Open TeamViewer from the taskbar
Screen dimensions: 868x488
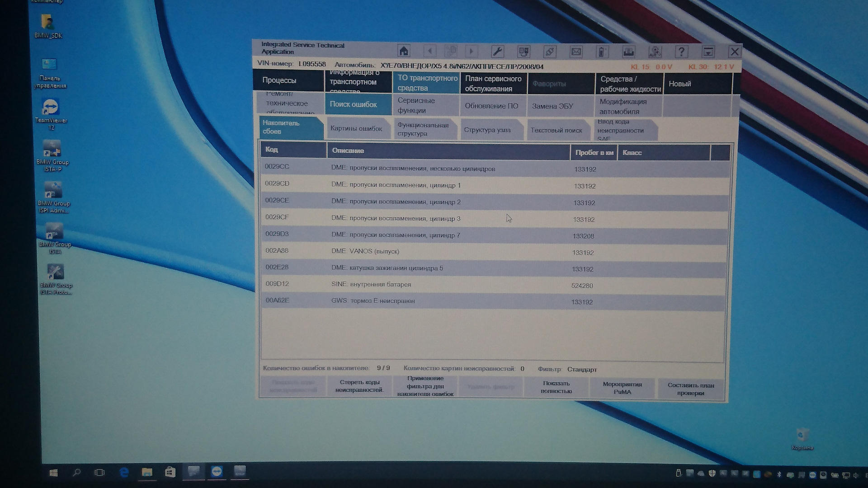(217, 472)
